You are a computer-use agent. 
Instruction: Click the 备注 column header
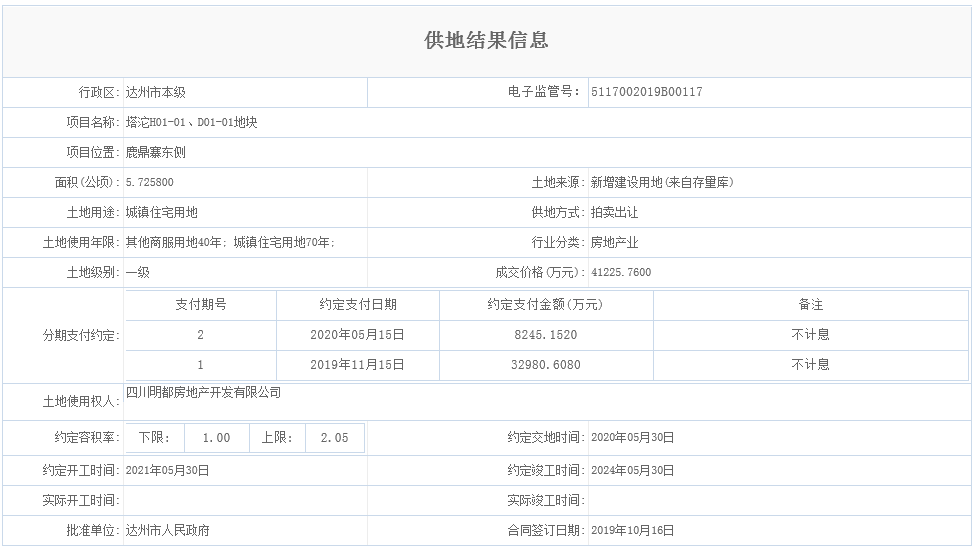point(810,305)
